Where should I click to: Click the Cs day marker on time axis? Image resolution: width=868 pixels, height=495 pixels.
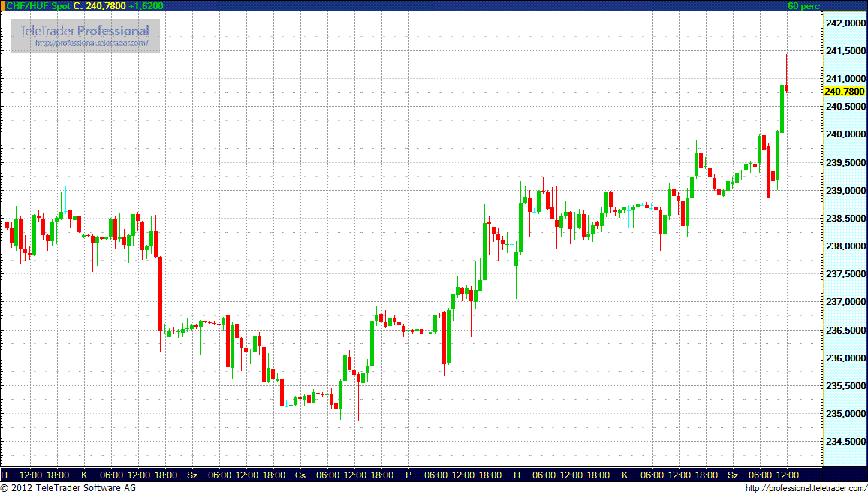coord(300,475)
